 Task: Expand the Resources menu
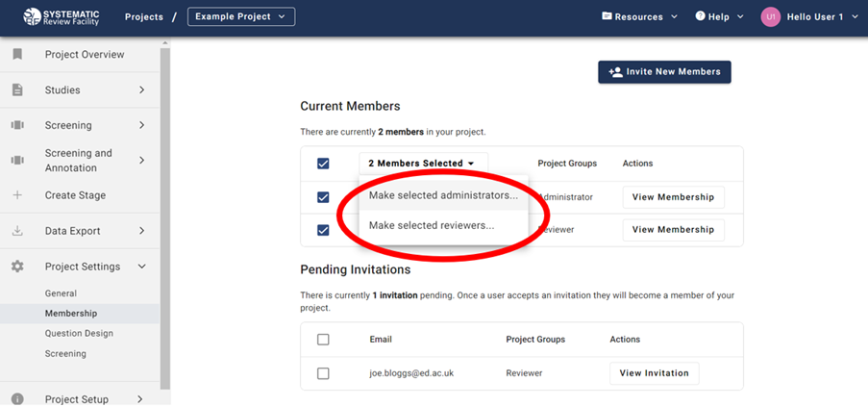click(639, 17)
